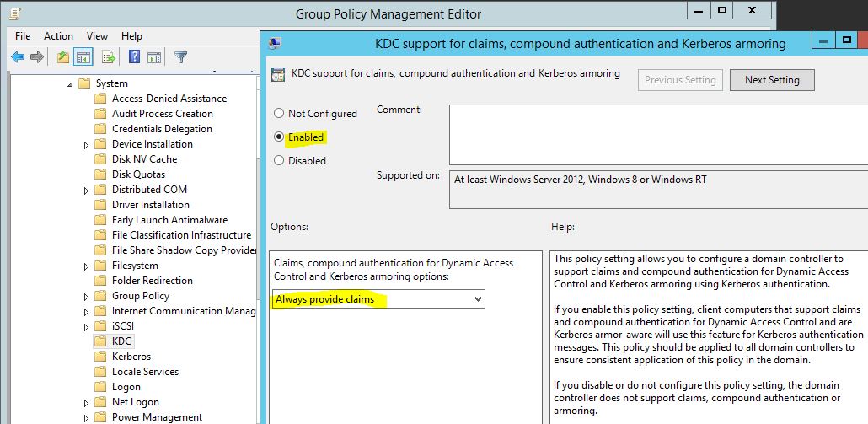Select the KDC folder in tree
868x424 pixels.
coord(121,341)
